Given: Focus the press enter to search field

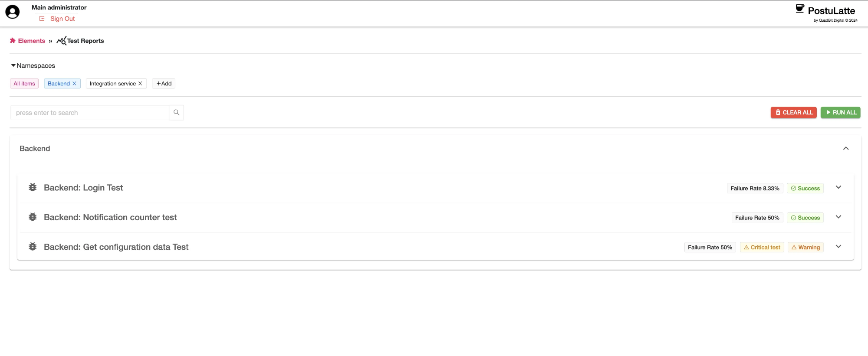Looking at the screenshot, I should point(90,113).
